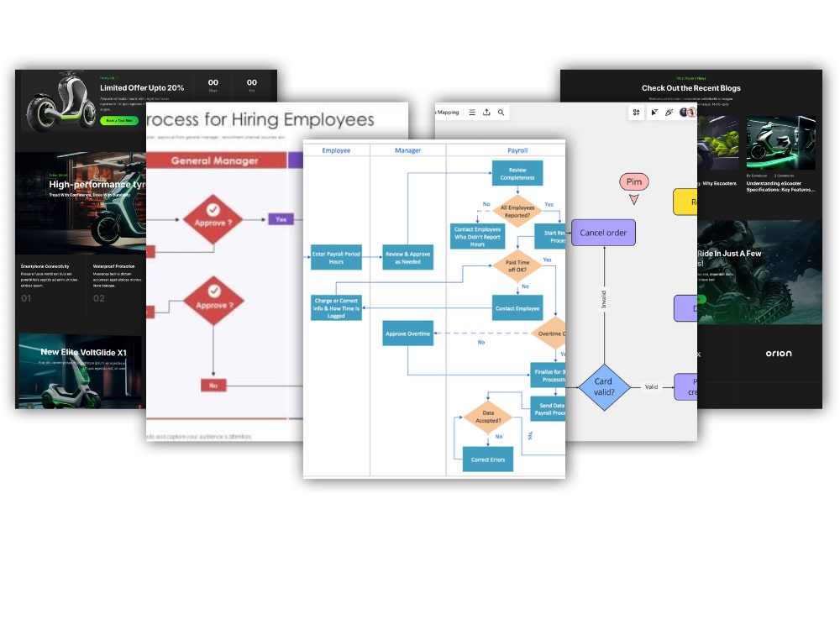This screenshot has height=630, width=840.
Task: Click the Limited Offer Upto 20% heading
Action: coord(142,88)
